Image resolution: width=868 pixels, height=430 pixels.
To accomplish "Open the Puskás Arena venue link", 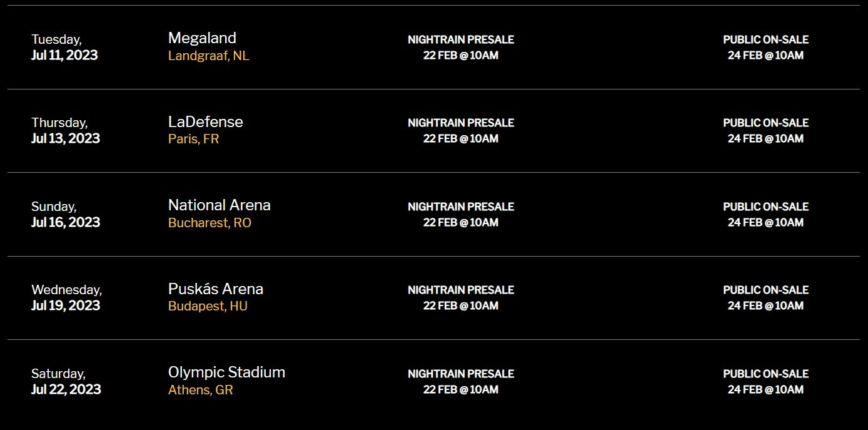I will [x=216, y=289].
